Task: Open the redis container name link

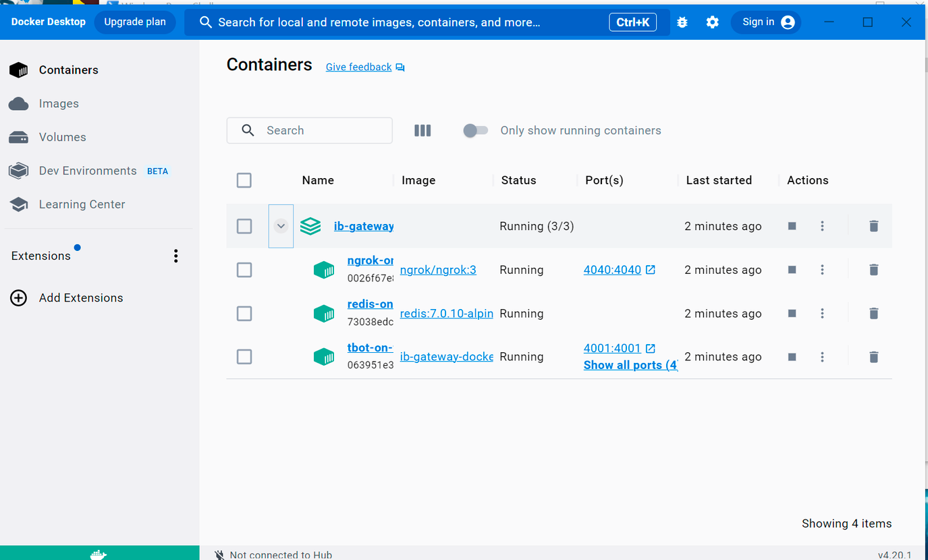Action: tap(371, 304)
